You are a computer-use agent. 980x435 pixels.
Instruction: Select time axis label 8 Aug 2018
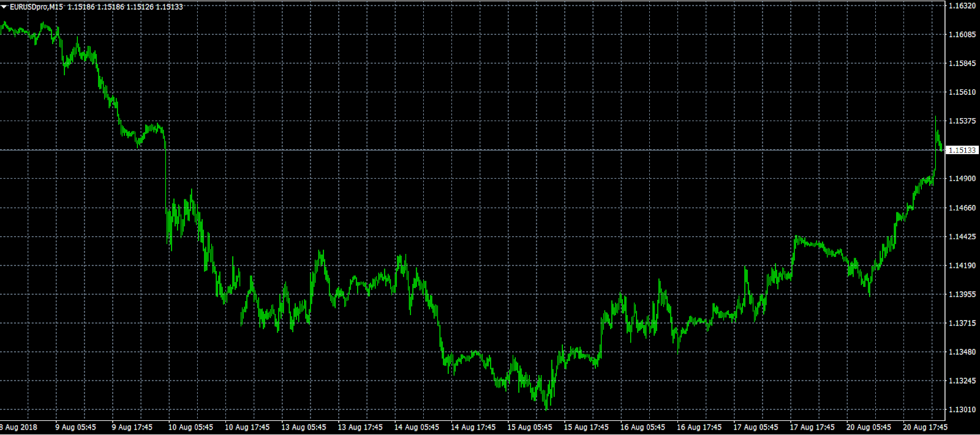[18, 427]
